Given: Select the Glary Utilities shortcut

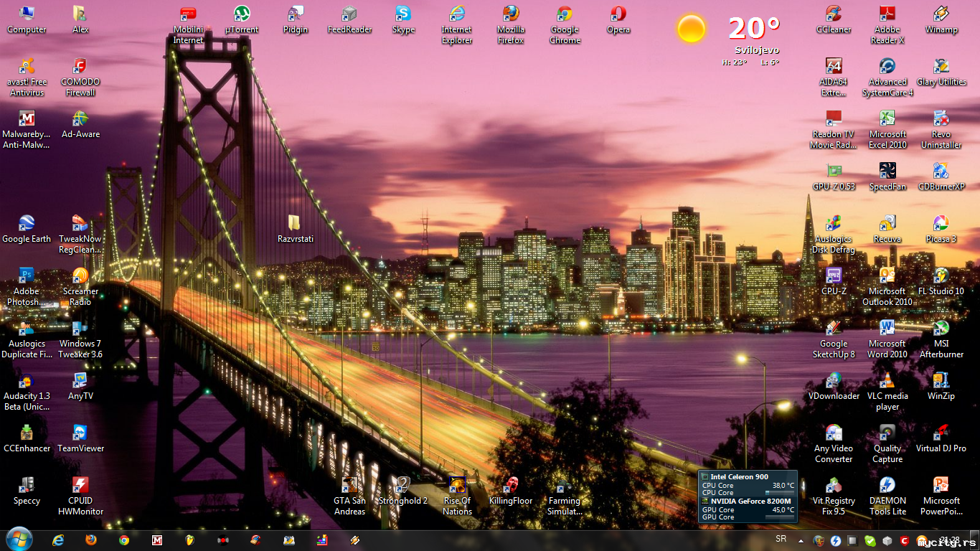Looking at the screenshot, I should (x=941, y=72).
